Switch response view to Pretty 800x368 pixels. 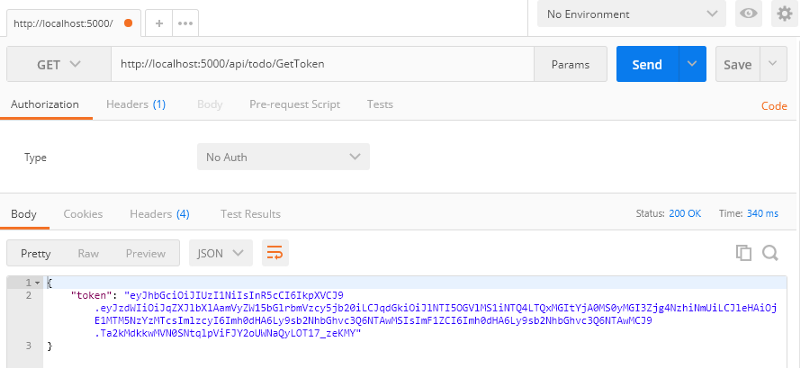pyautogui.click(x=36, y=253)
